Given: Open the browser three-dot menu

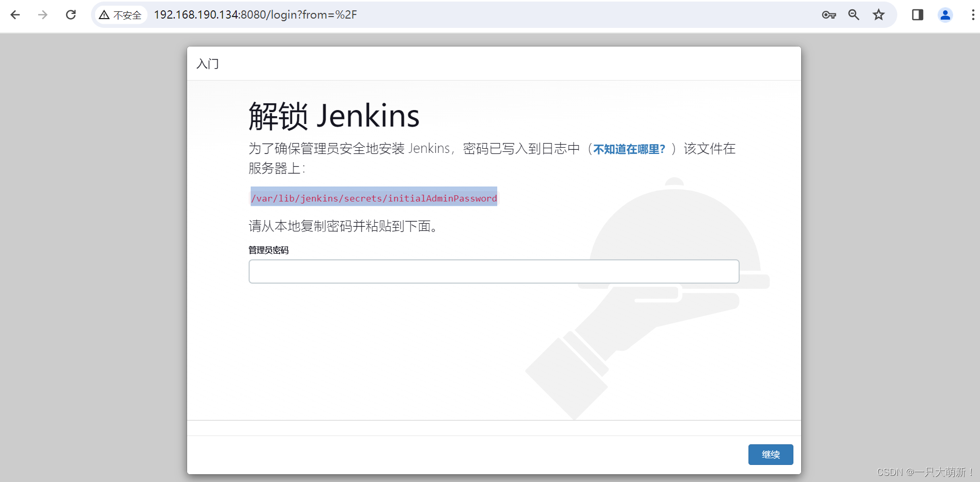Looking at the screenshot, I should point(973,14).
